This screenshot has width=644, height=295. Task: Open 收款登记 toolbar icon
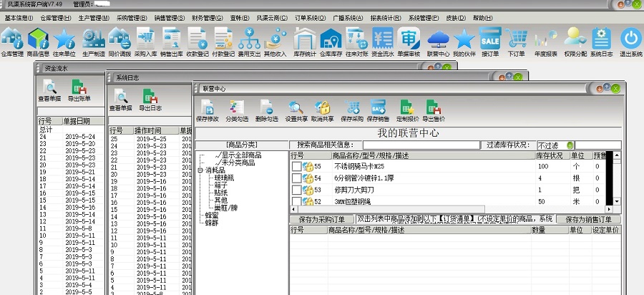pos(197,42)
